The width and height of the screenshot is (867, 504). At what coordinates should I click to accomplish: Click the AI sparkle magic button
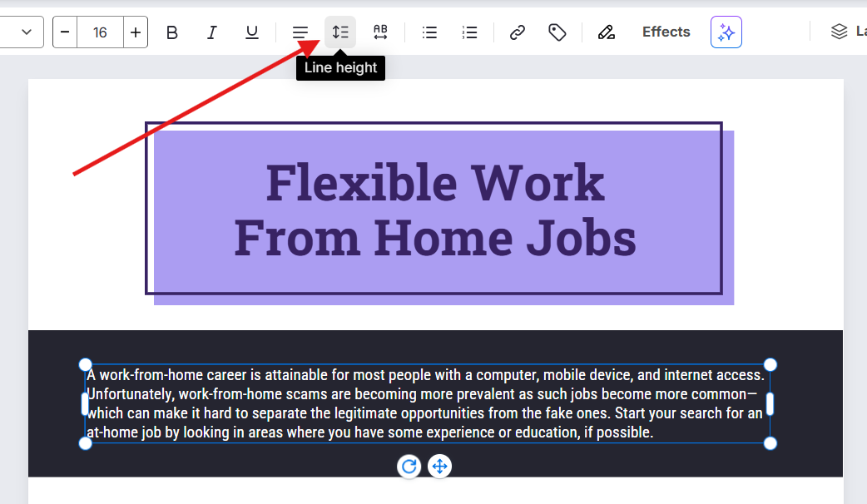726,32
